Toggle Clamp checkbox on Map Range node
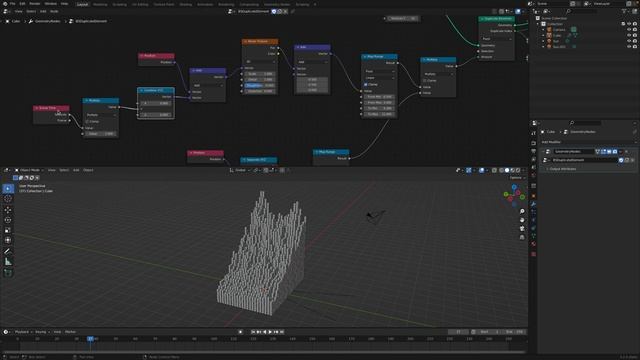This screenshot has width=640, height=360. [366, 84]
